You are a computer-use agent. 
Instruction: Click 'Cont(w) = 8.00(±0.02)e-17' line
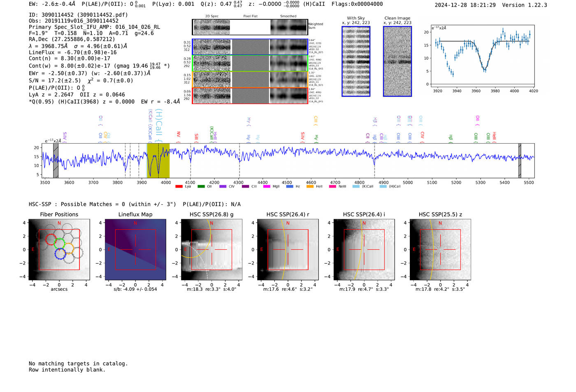coord(70,66)
